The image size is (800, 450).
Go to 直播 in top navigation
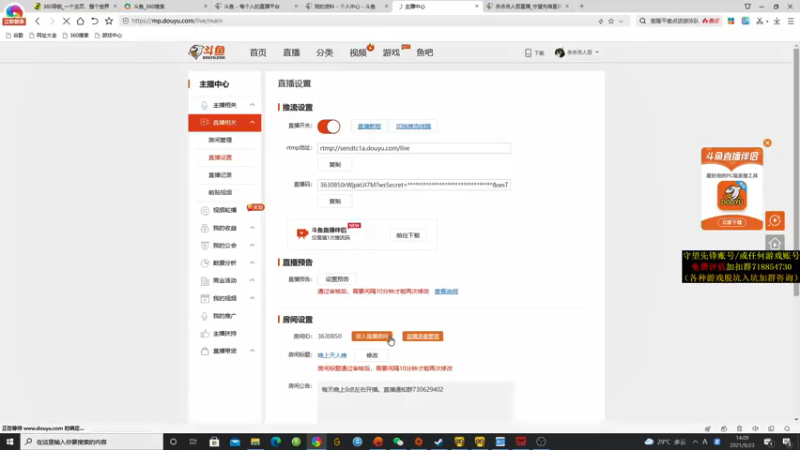tap(291, 53)
